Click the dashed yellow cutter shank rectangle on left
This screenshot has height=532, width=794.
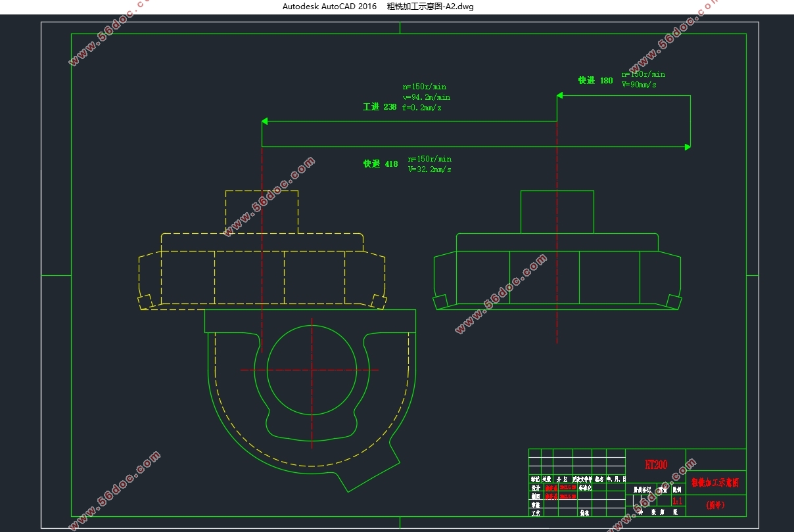262,211
